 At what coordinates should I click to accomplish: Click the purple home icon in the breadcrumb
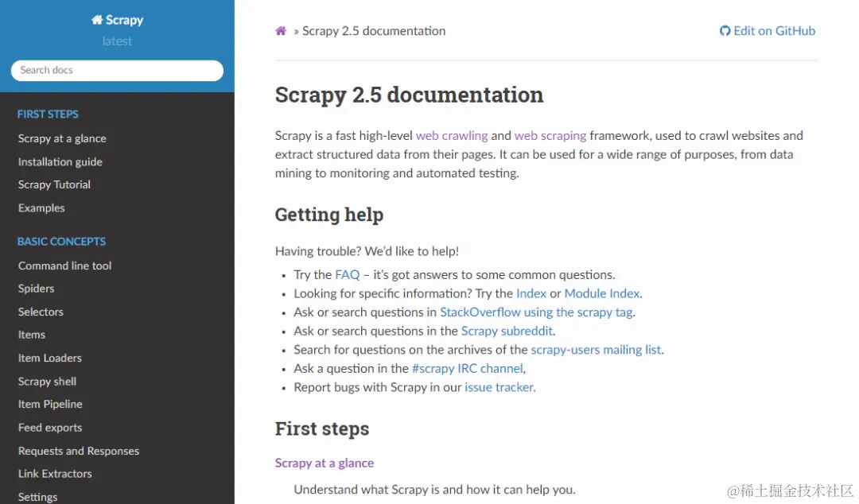coord(281,31)
